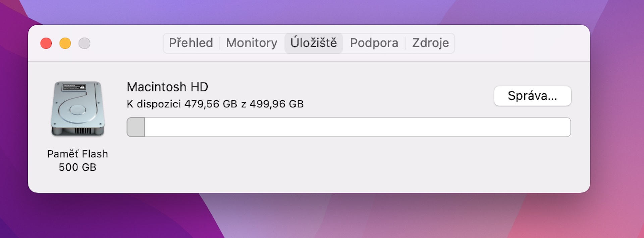Viewport: 644px width, 238px height.
Task: Click the hard drive disk icon
Action: tap(77, 109)
